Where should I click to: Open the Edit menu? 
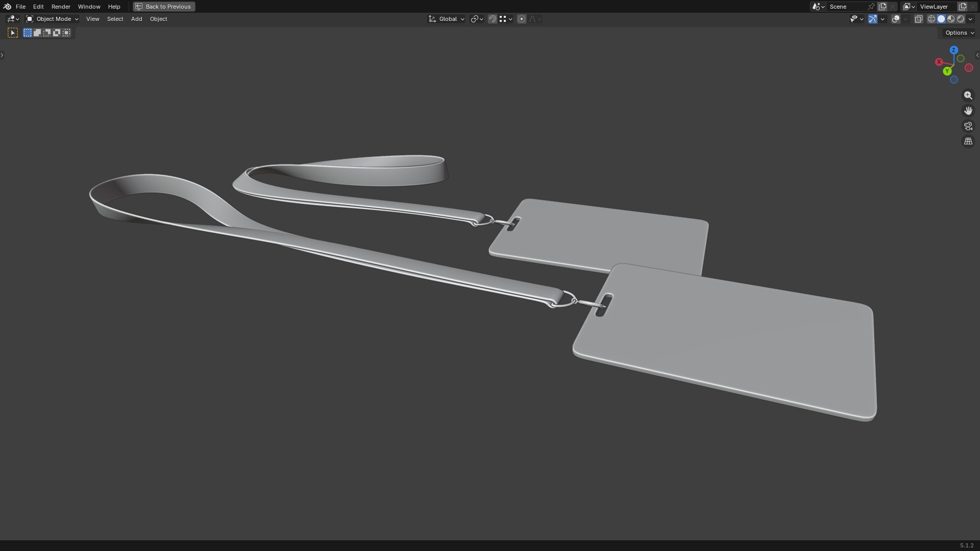[38, 7]
